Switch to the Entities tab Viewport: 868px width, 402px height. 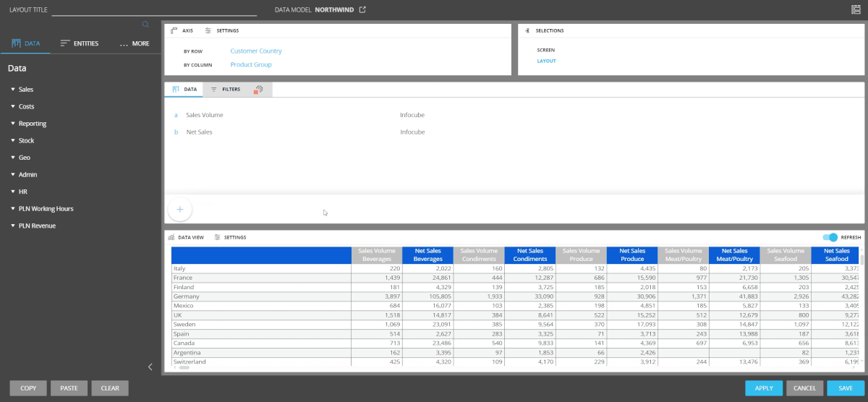pos(80,43)
